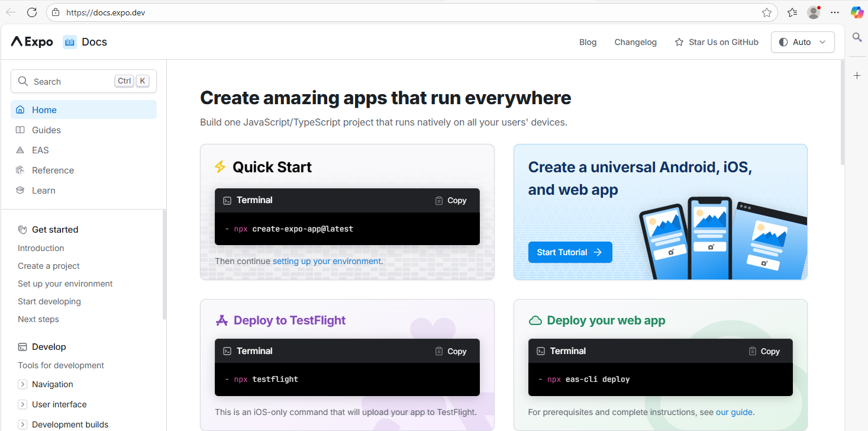Open the Guides tab in sidebar
868x431 pixels.
46,130
